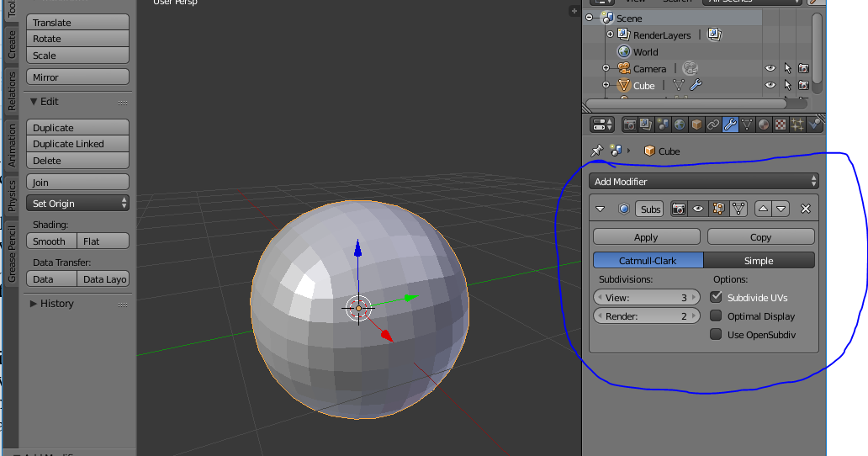
Task: Click the Mirror button
Action: coord(77,77)
